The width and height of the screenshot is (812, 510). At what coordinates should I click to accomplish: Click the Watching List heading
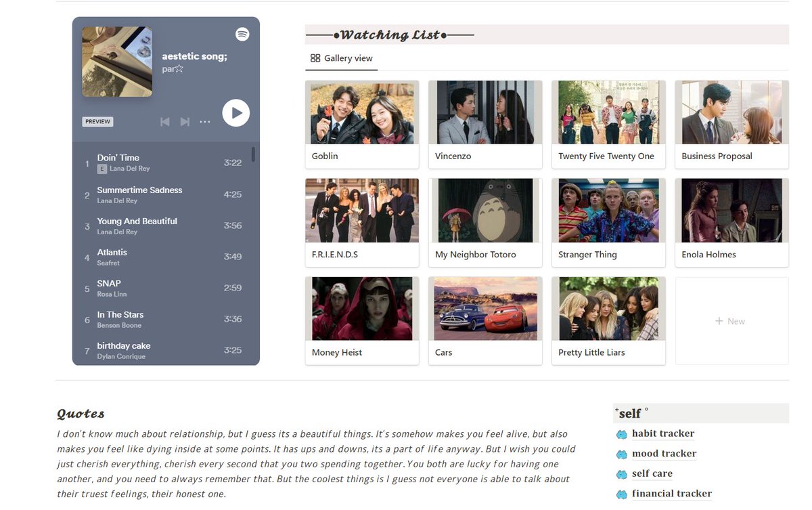[390, 35]
